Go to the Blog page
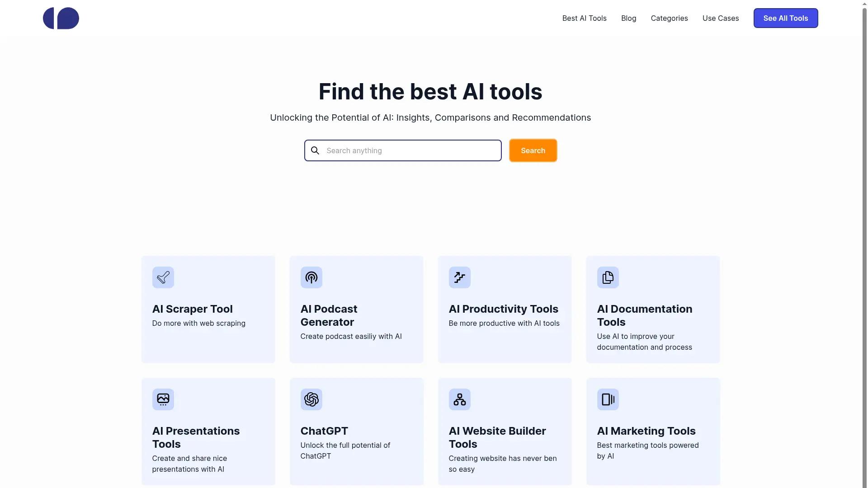 [x=628, y=19]
